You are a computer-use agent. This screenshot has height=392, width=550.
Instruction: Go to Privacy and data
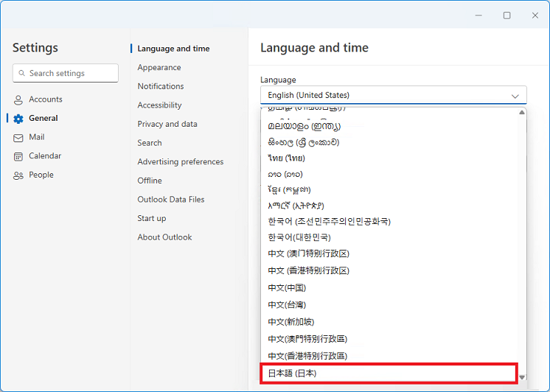click(x=167, y=124)
